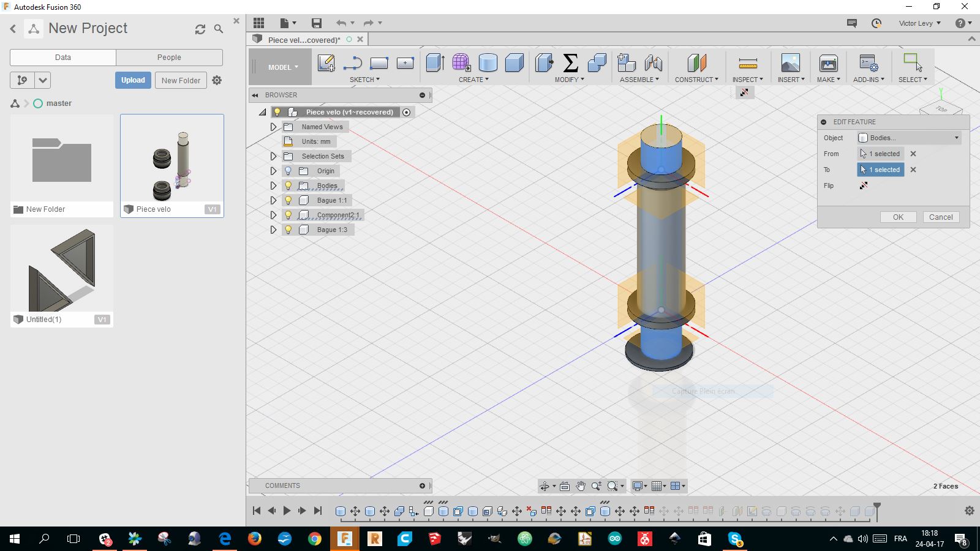Viewport: 980px width, 551px height.
Task: Click the Create Form icon
Action: pos(461,62)
